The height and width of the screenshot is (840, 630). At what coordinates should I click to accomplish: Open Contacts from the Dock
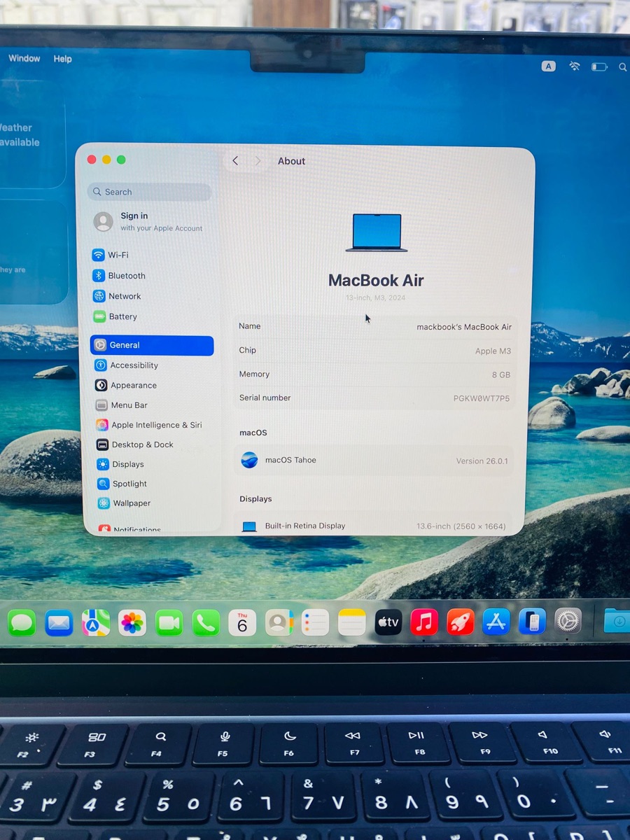pos(279,622)
